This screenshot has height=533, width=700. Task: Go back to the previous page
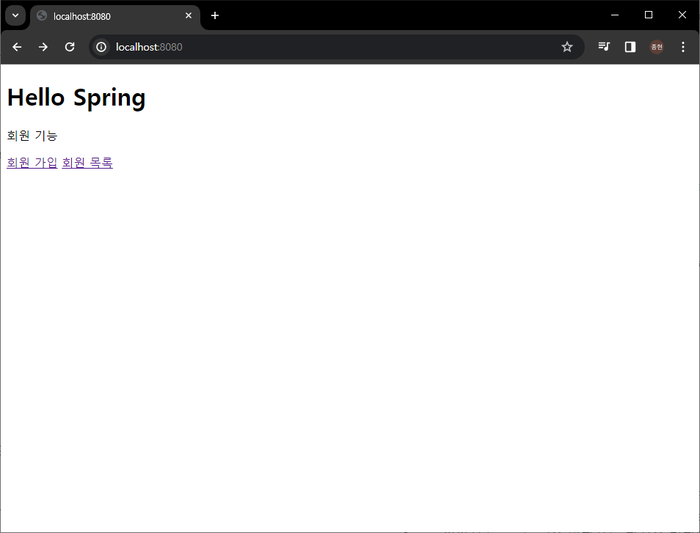point(17,47)
